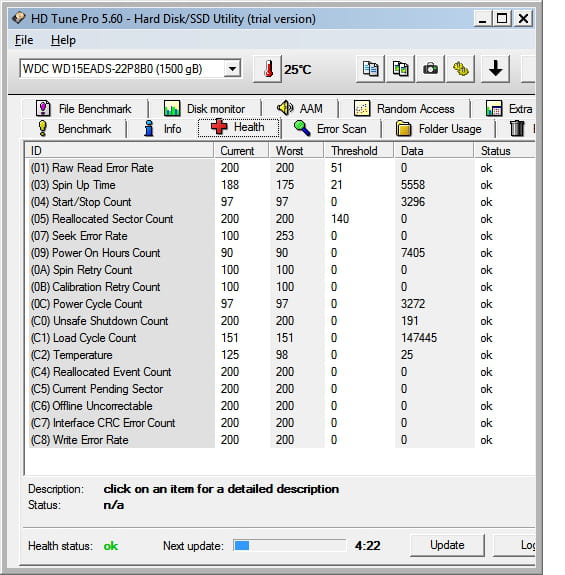Click the 25°C temperature readout
This screenshot has width=565, height=575.
click(x=298, y=69)
